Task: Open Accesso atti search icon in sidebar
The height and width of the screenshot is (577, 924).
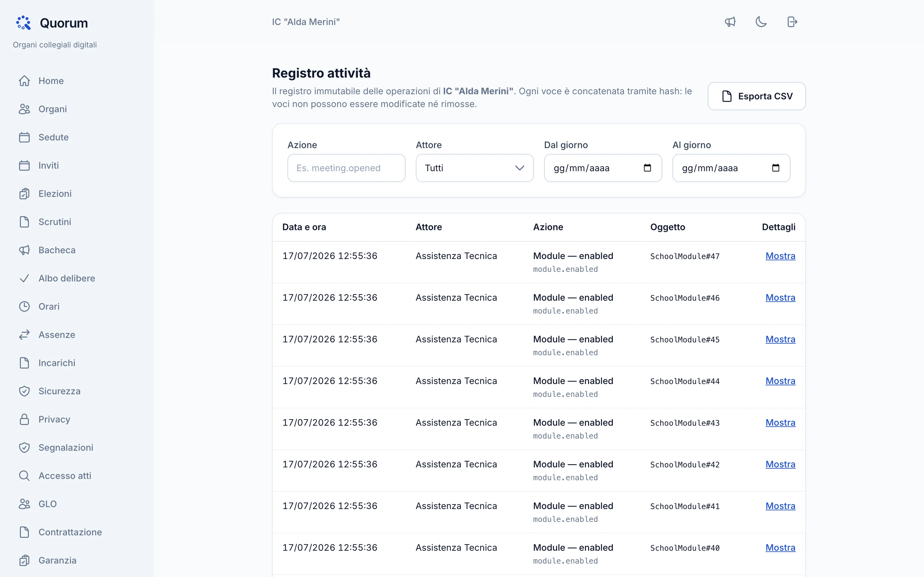Action: (x=24, y=476)
